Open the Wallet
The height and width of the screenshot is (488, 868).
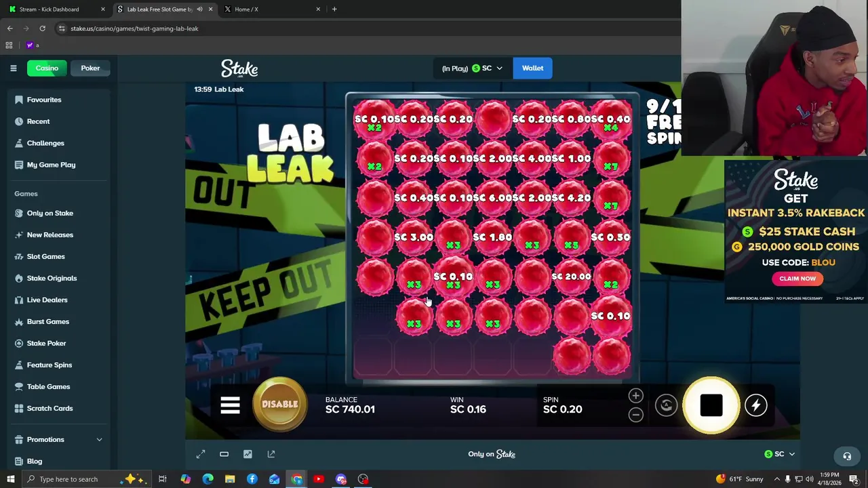coord(532,68)
